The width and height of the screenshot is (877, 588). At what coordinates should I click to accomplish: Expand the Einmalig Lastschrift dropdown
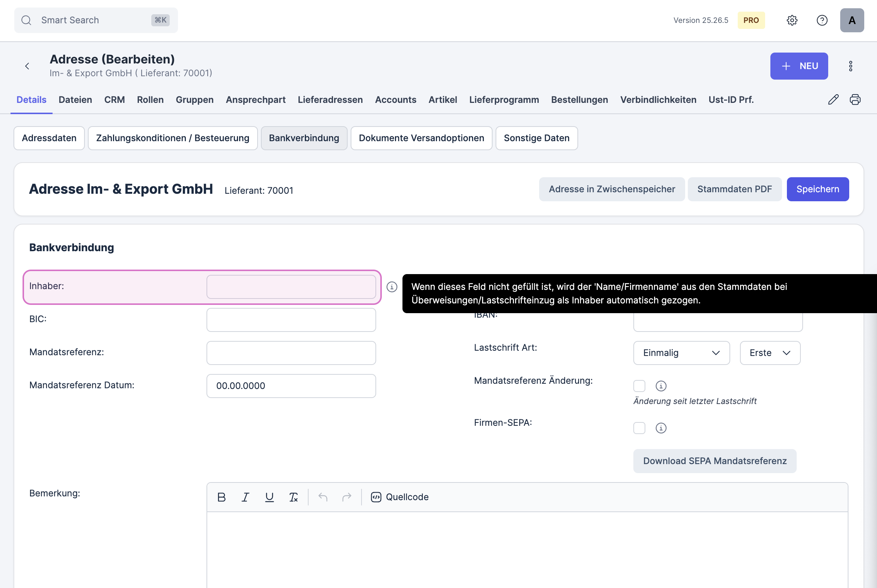[681, 353]
